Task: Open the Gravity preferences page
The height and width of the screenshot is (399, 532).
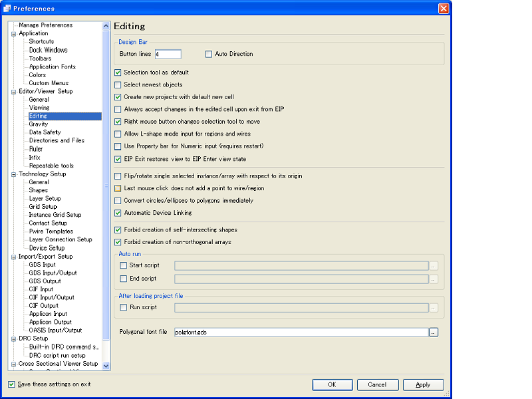Action: (x=38, y=124)
